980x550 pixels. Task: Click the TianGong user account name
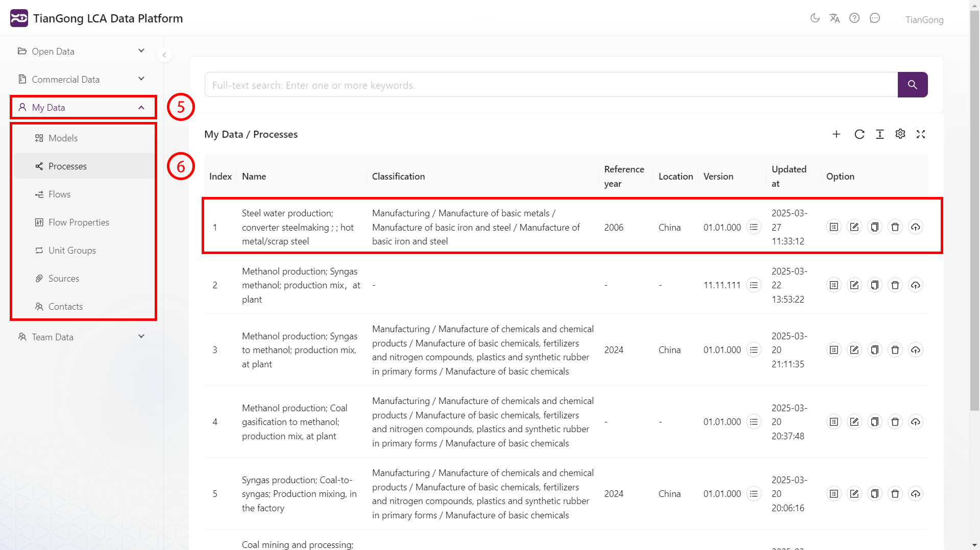(924, 20)
